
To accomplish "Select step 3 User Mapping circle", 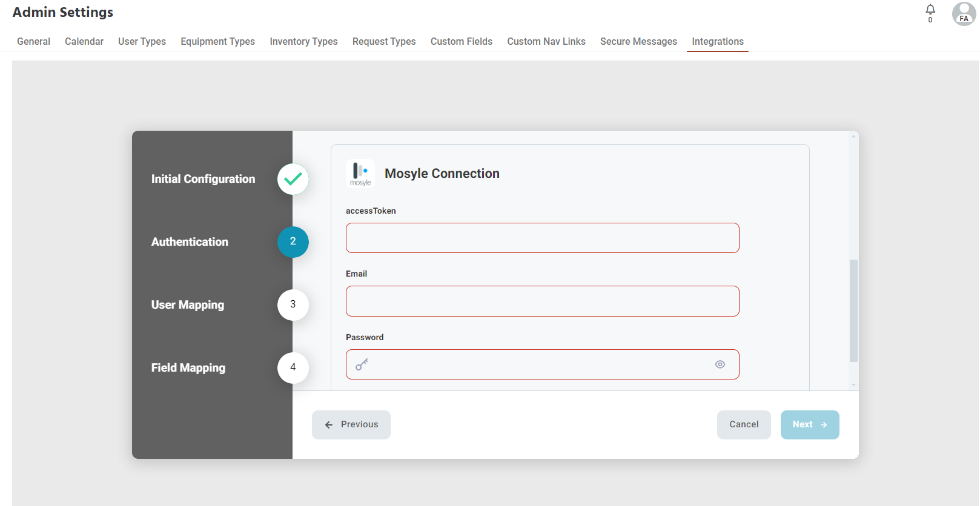I will coord(293,305).
